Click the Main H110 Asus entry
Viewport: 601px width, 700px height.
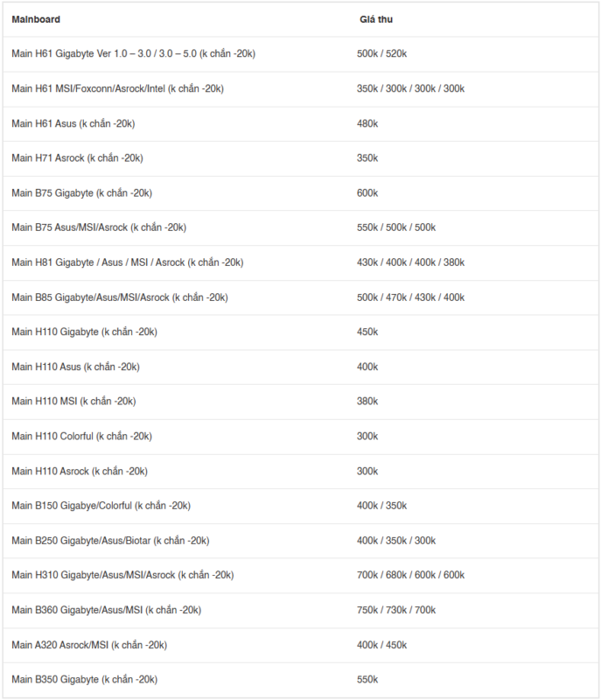click(75, 367)
